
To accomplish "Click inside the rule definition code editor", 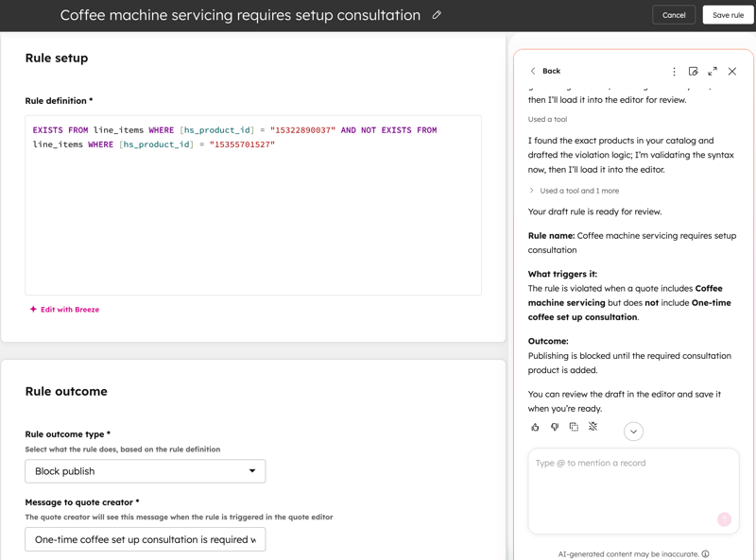I will [x=253, y=205].
